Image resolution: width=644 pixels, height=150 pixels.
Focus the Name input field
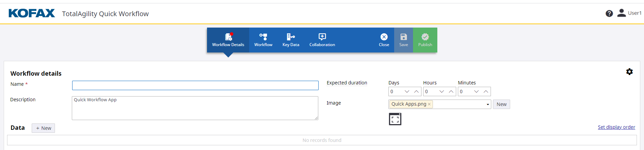click(x=195, y=85)
